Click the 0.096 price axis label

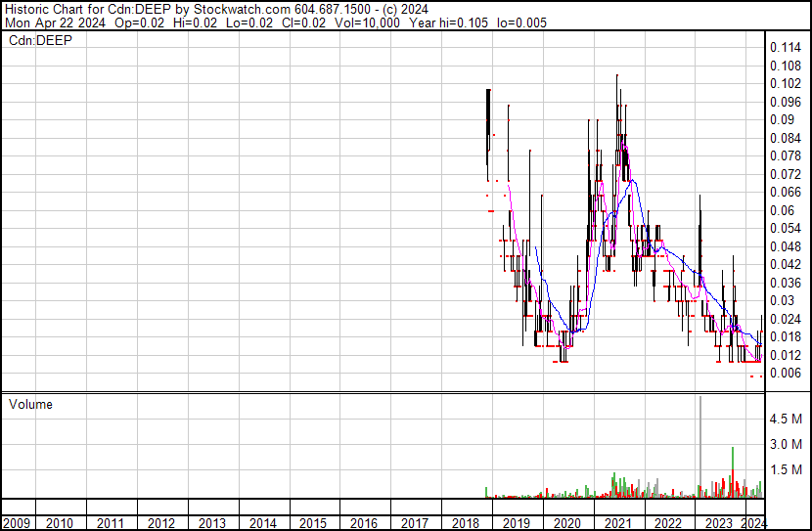click(x=786, y=102)
